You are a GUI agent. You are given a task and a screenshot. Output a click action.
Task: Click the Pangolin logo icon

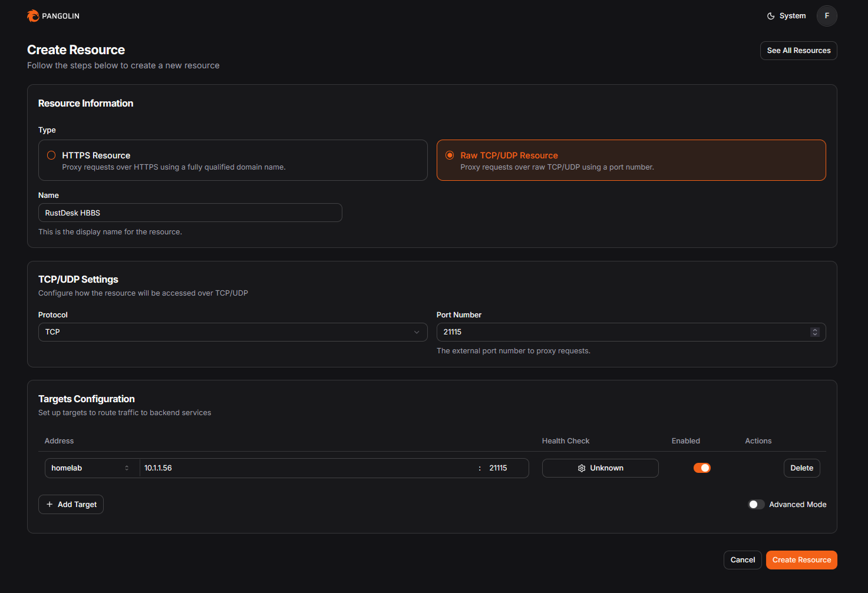coord(33,16)
